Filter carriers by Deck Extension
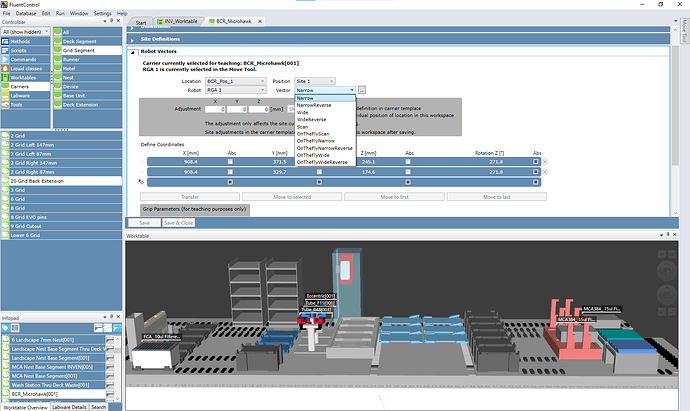690x411 pixels. tap(88, 105)
